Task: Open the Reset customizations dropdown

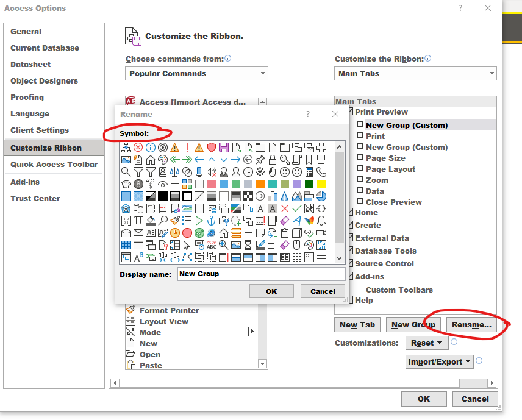Action: [427, 343]
